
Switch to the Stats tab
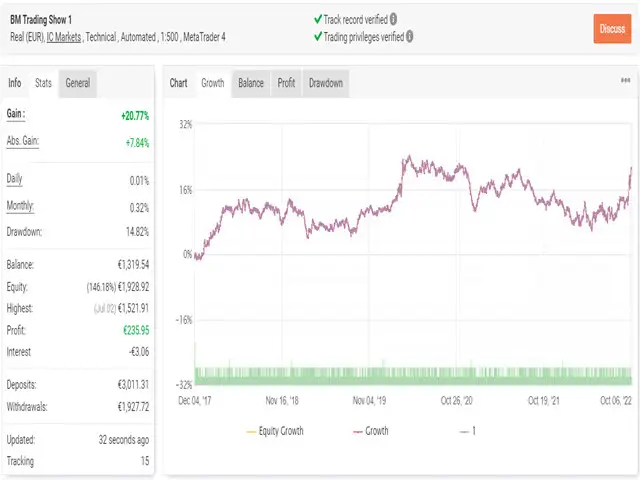[x=43, y=83]
